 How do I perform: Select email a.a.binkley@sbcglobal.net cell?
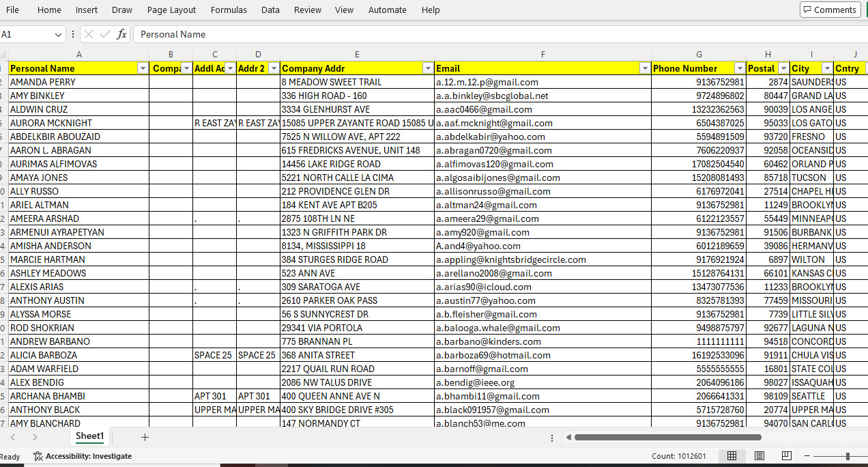pos(542,96)
